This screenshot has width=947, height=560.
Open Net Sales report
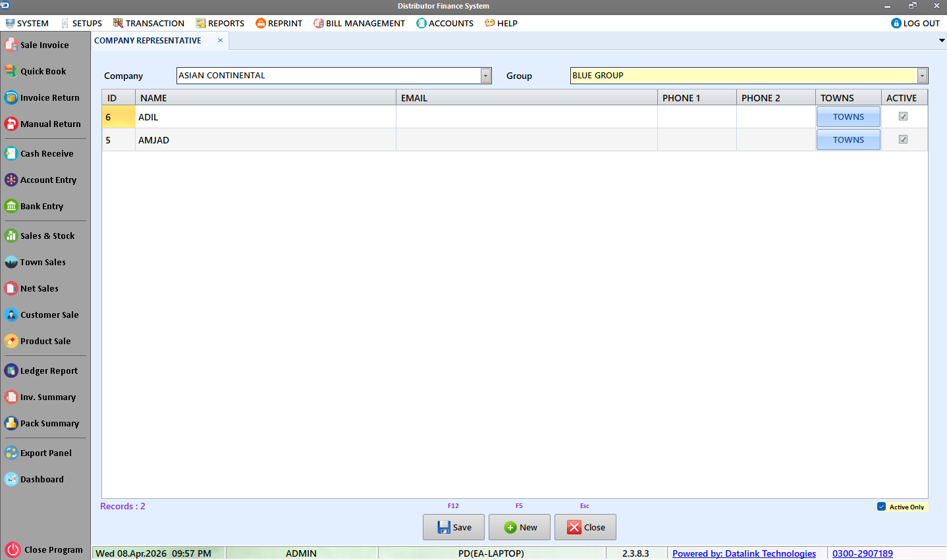(x=32, y=288)
